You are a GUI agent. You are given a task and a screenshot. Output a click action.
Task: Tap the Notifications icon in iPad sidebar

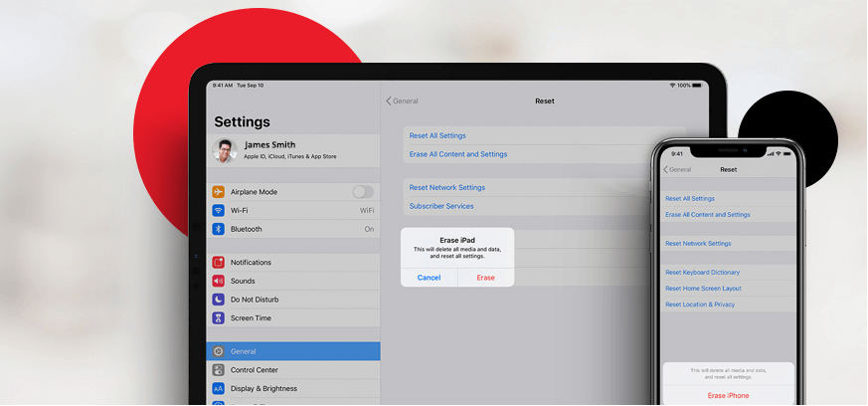tap(218, 262)
